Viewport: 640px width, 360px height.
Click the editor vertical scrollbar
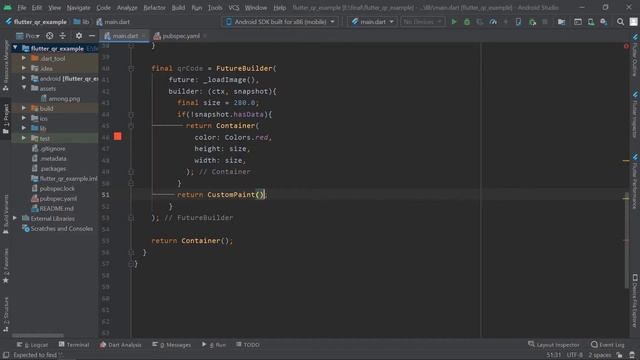click(x=627, y=240)
